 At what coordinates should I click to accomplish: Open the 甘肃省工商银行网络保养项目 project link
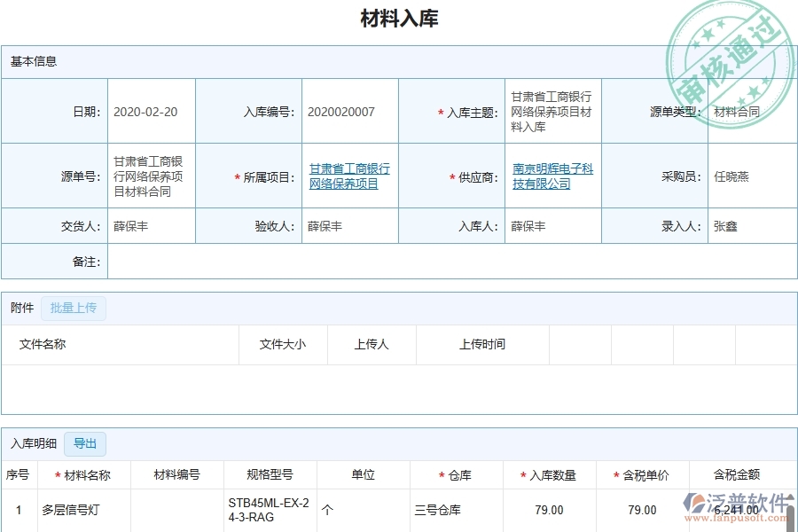click(348, 176)
